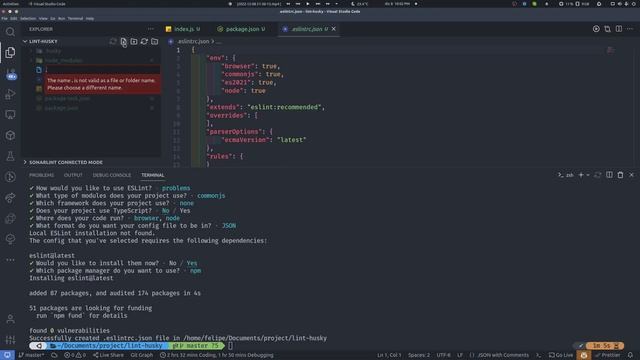
Task: Click the clock in the top bar
Action: pyautogui.click(x=397, y=4)
